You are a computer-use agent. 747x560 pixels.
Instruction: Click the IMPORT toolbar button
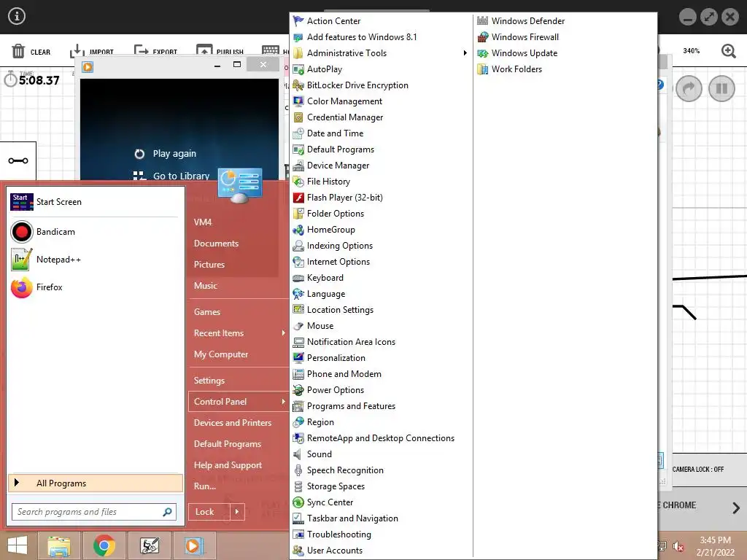[x=91, y=52]
